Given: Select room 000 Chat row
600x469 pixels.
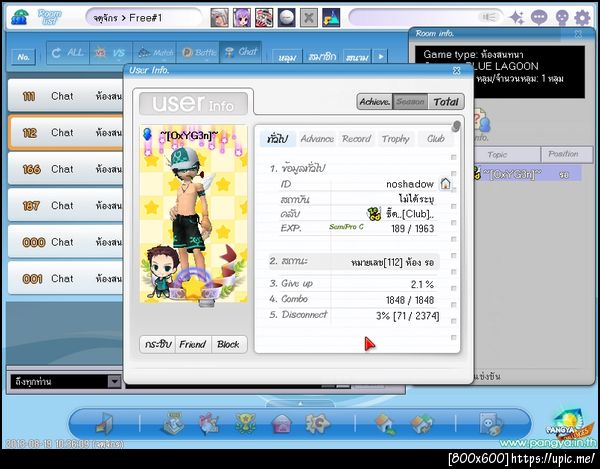Looking at the screenshot, I should [x=65, y=242].
